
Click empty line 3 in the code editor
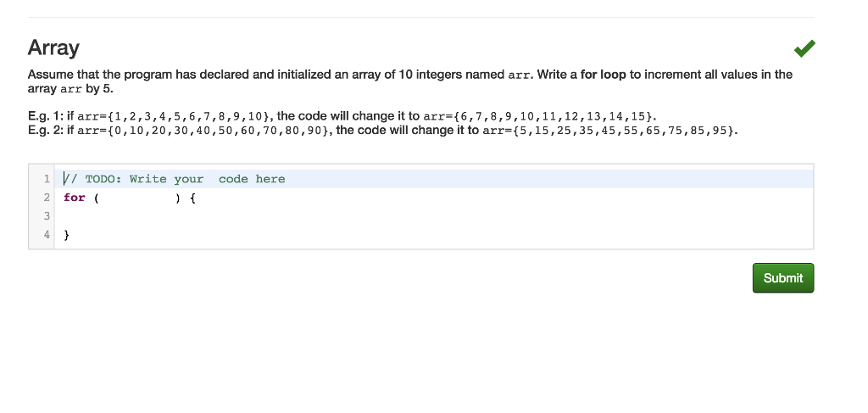point(433,216)
